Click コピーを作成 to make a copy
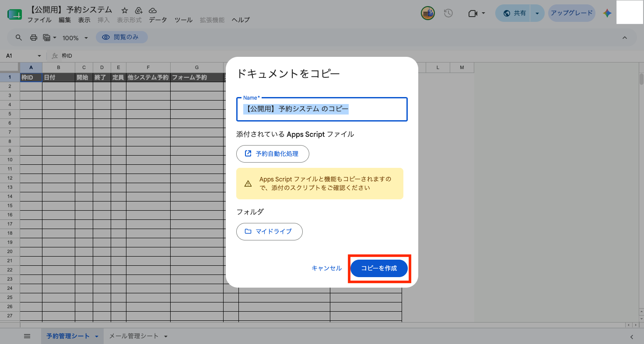The height and width of the screenshot is (344, 644). click(x=379, y=268)
